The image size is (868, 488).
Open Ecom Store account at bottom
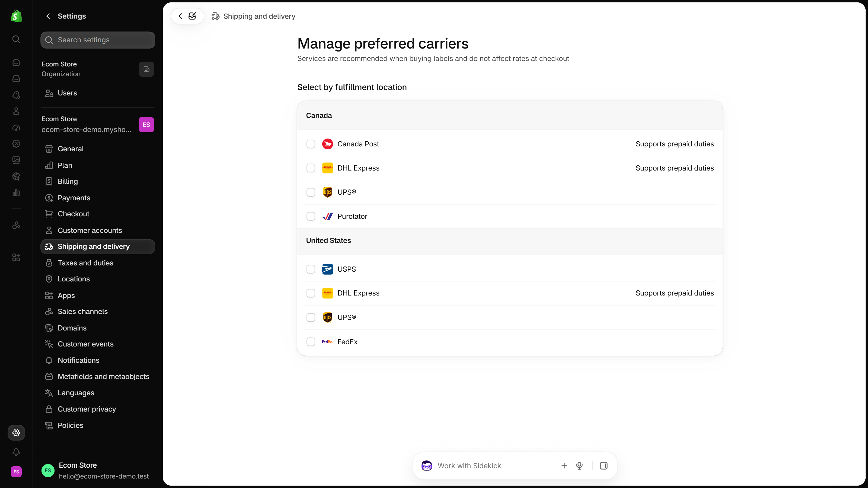pos(98,470)
